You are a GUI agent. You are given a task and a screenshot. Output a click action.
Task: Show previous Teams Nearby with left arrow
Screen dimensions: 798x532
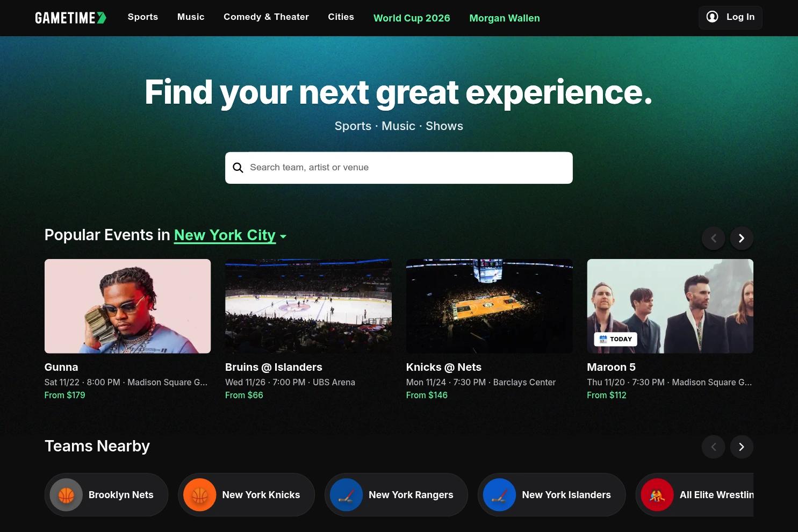click(x=714, y=447)
